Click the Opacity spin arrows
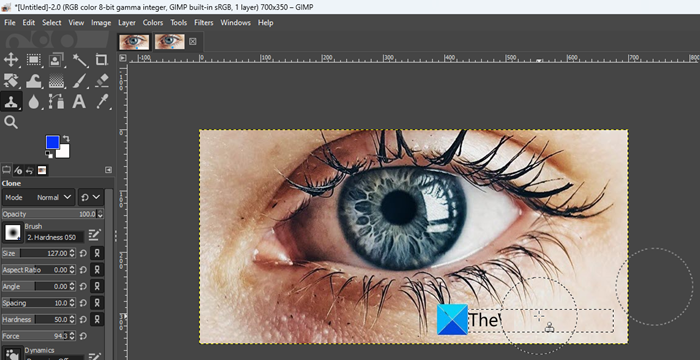The height and width of the screenshot is (360, 700). [x=100, y=214]
